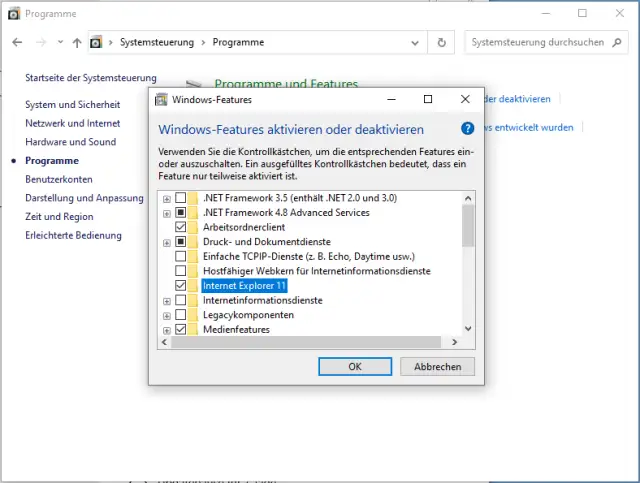
Task: Focus the Systemsteuerung durchsuchen search field
Action: (x=538, y=42)
